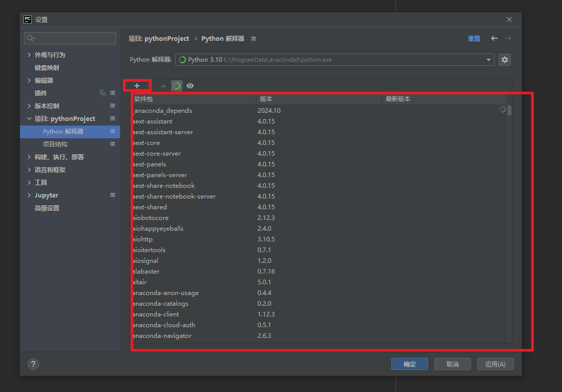
Task: Expand the 语言和框架 section
Action: tap(29, 169)
